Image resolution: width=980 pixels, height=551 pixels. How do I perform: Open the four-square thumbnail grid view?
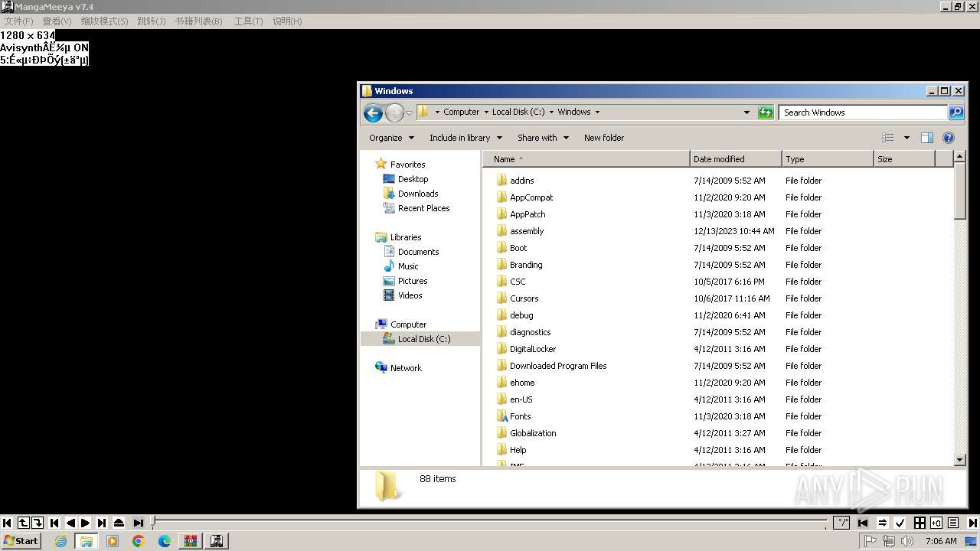click(x=920, y=523)
